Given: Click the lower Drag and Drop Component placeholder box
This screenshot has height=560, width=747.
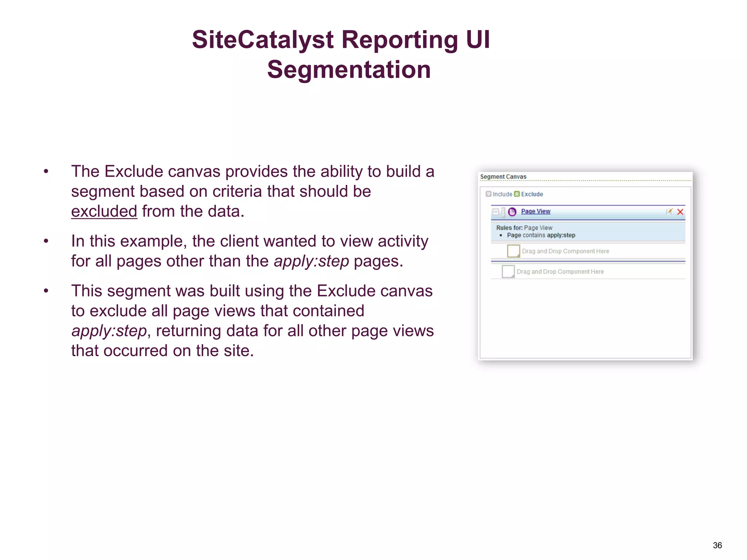Looking at the screenshot, I should point(508,272).
